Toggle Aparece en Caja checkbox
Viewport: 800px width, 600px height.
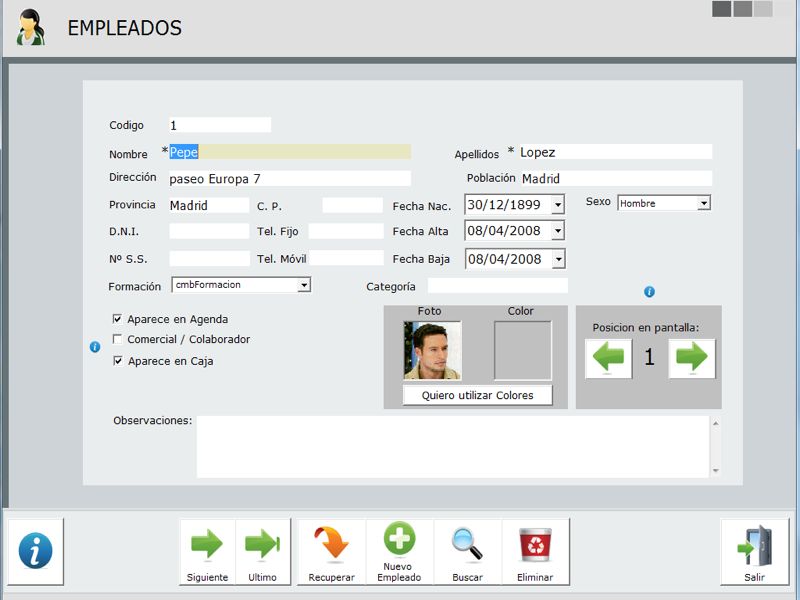[118, 361]
